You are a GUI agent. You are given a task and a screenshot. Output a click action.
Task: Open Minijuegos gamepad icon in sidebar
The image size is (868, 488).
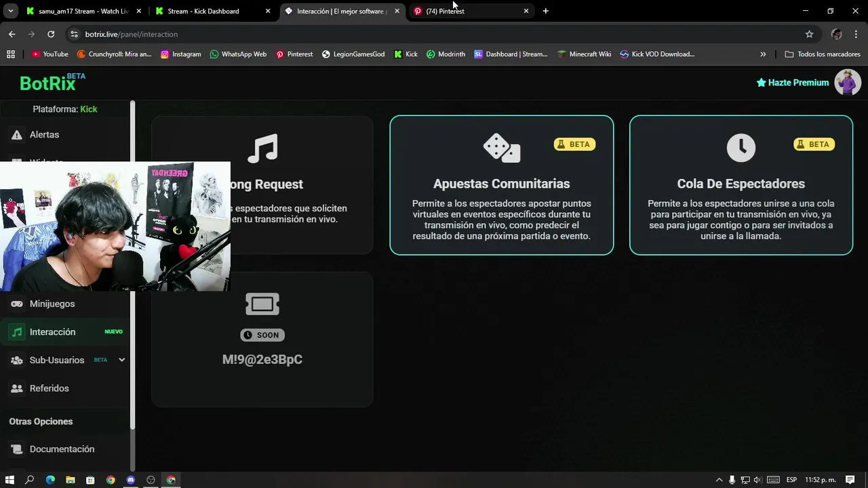[17, 304]
